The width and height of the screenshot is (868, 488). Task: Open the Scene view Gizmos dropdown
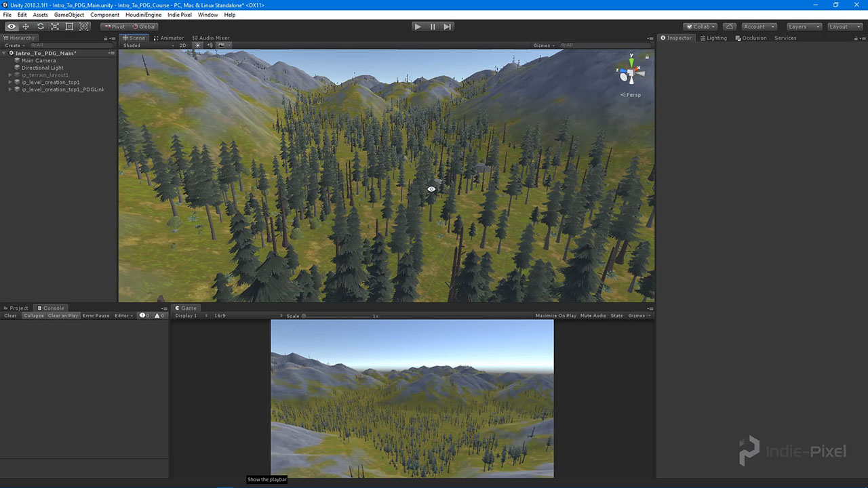(544, 45)
